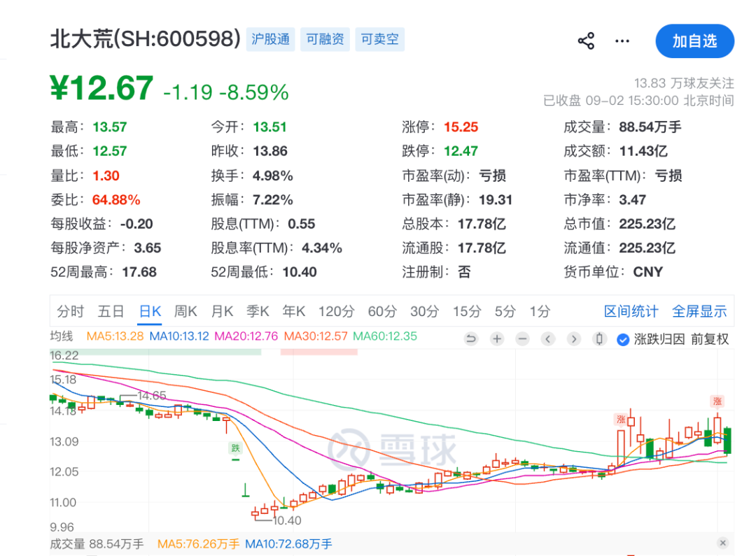The image size is (756, 556).
Task: Switch to 分时 chart tab
Action: click(71, 311)
